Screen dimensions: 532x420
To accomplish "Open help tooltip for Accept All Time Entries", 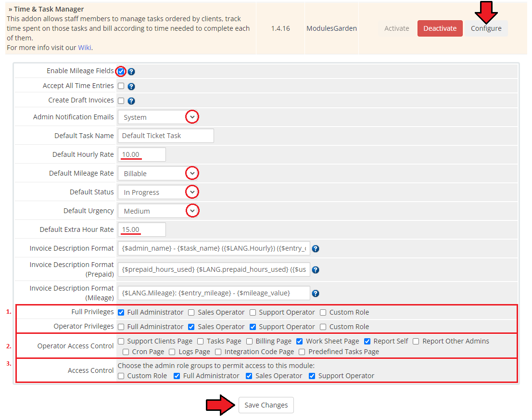I will click(131, 87).
